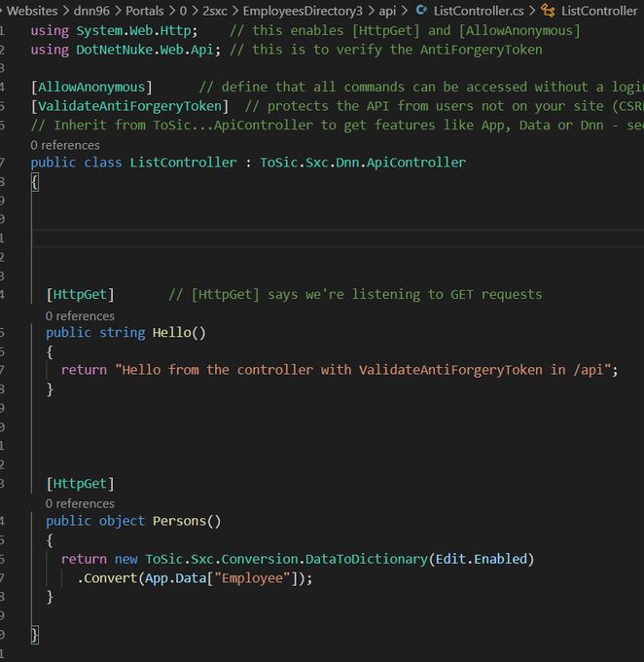Image resolution: width=644 pixels, height=662 pixels.
Task: Click the Hello method name
Action: (172, 333)
